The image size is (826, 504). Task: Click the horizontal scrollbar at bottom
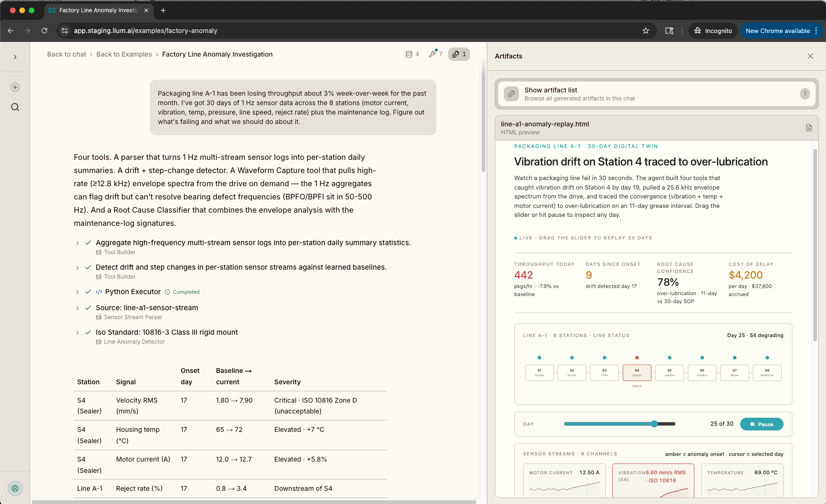coord(254,502)
